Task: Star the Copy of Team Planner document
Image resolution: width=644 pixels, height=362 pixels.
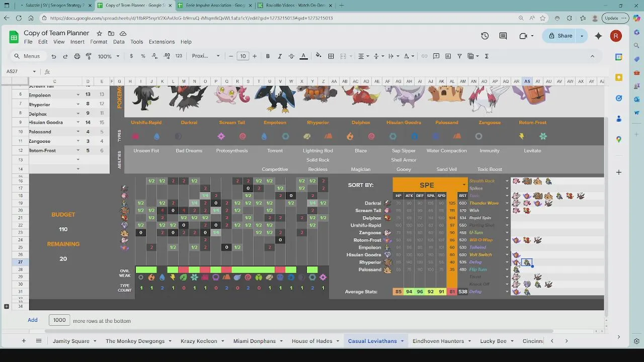Action: click(x=99, y=33)
